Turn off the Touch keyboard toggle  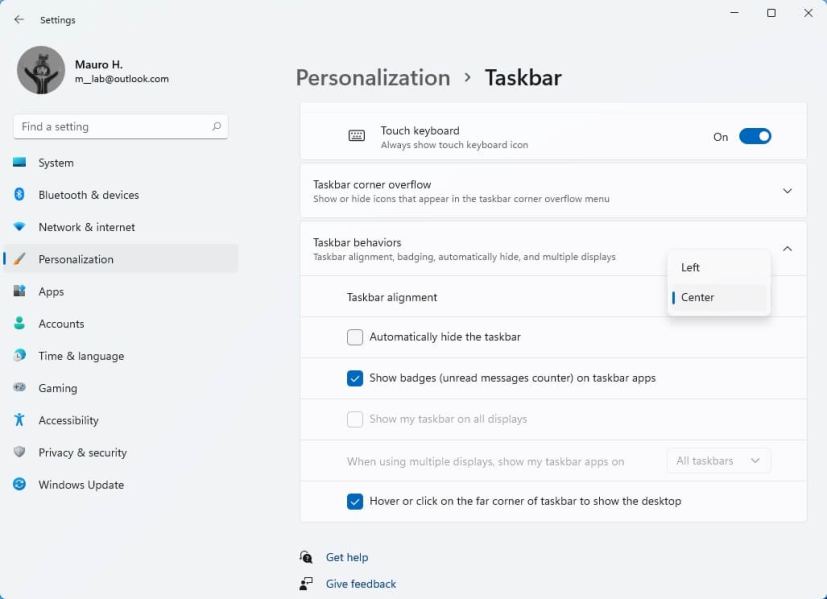point(755,137)
